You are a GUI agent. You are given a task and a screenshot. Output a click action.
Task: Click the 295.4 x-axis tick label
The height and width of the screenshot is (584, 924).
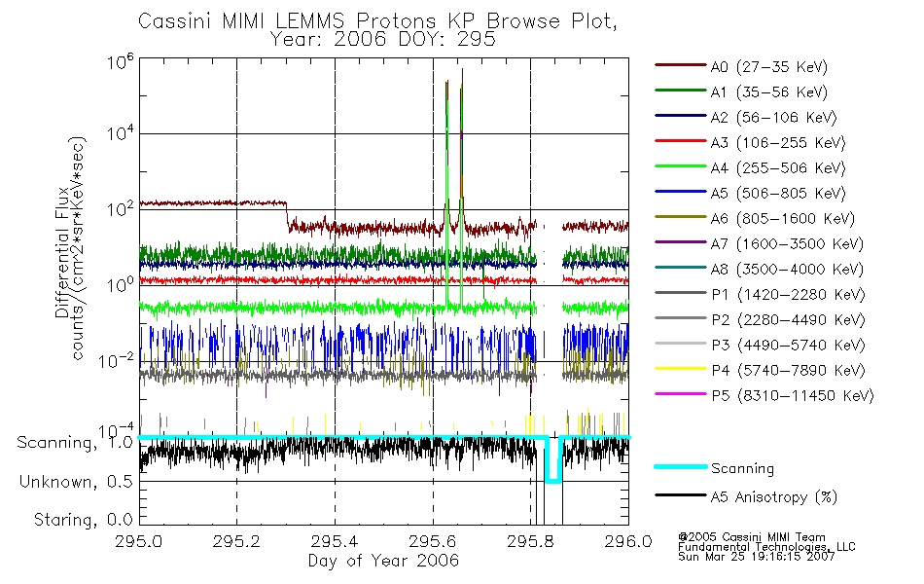[335, 541]
